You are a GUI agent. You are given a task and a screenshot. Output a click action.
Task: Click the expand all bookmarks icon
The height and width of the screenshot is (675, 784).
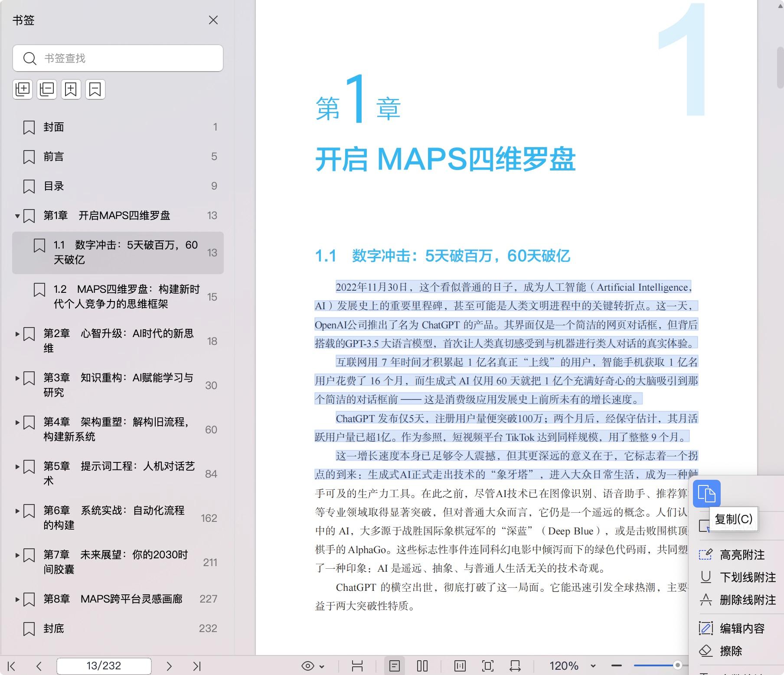23,89
